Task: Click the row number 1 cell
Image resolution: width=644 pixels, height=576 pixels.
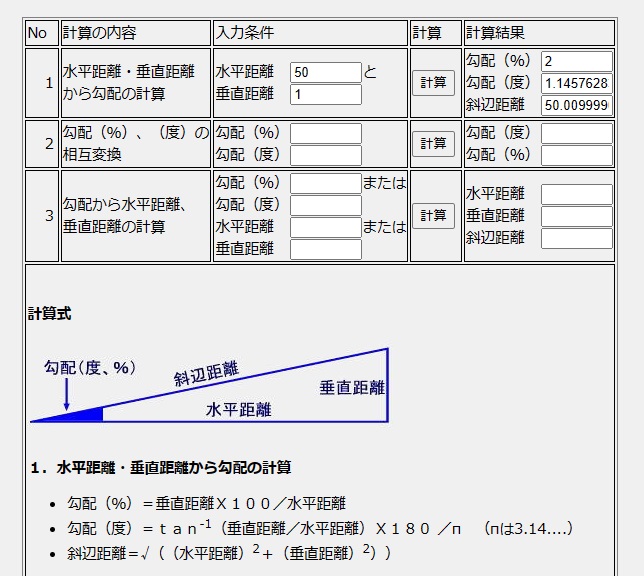Action: coord(42,83)
